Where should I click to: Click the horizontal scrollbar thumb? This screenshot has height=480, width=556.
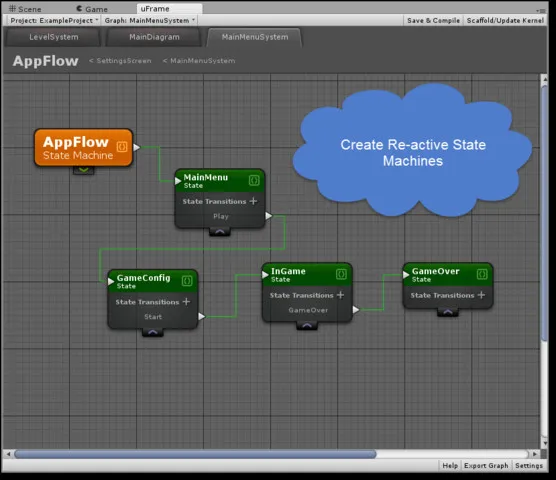(195, 454)
